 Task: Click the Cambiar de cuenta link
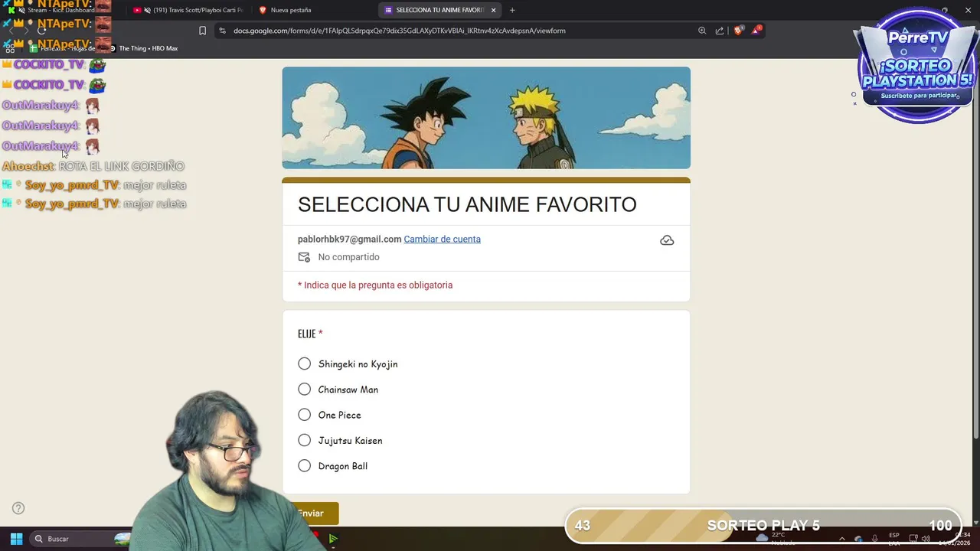pos(442,239)
